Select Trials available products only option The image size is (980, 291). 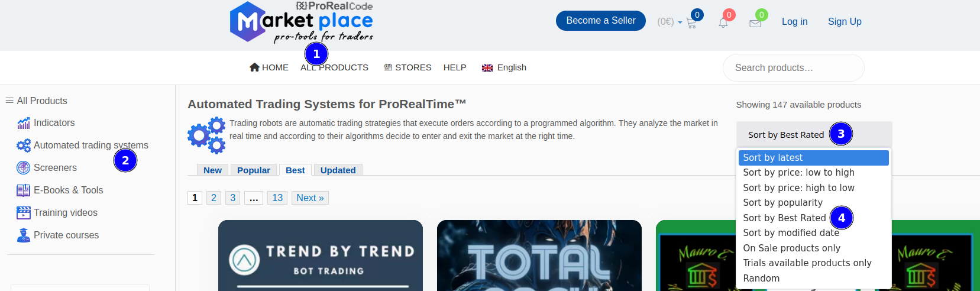pyautogui.click(x=807, y=263)
